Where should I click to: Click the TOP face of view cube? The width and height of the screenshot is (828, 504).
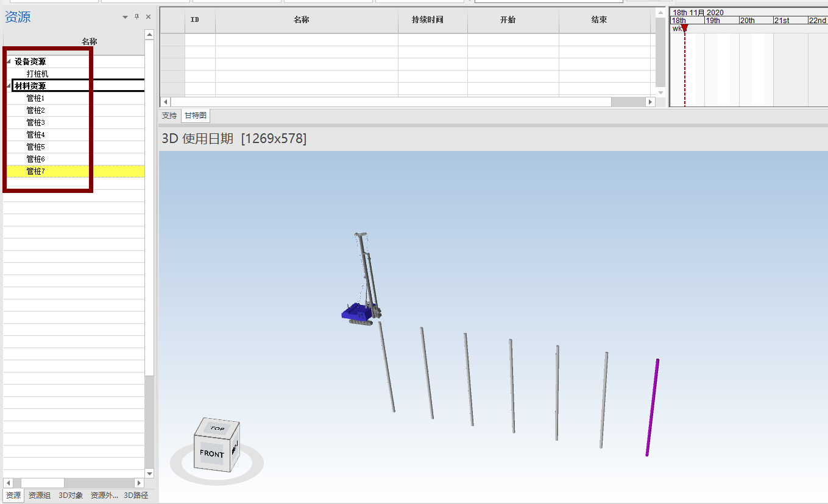pos(218,429)
